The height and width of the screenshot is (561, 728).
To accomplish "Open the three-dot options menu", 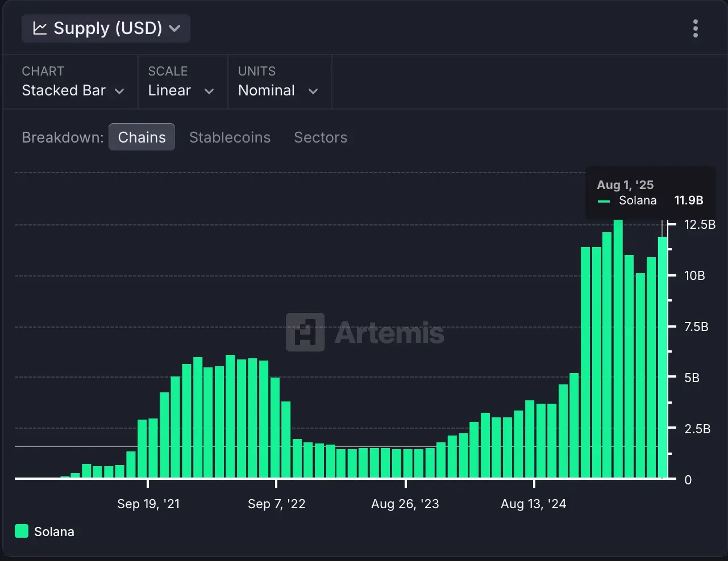I will [x=695, y=28].
